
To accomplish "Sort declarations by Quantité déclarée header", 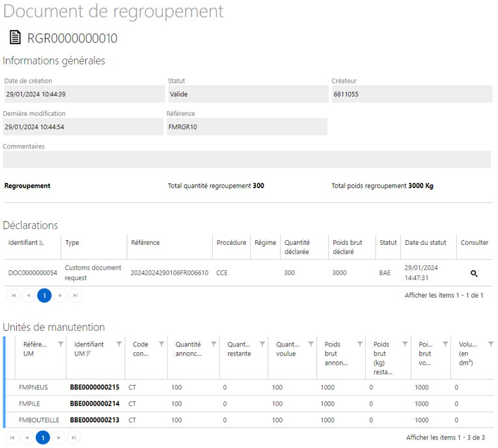I will pyautogui.click(x=297, y=247).
